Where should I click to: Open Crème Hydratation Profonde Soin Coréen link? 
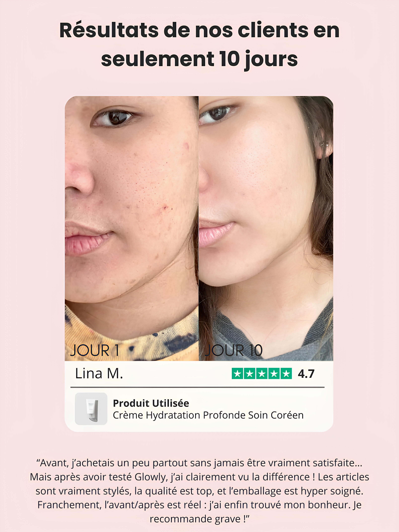pos(208,415)
